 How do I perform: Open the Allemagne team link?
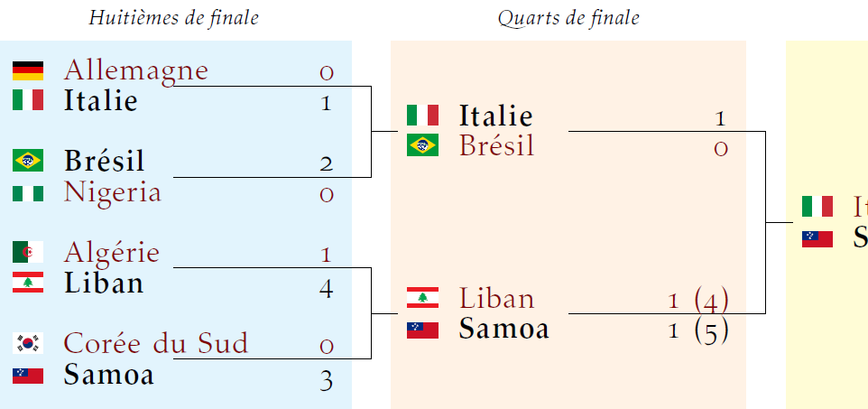pyautogui.click(x=136, y=70)
